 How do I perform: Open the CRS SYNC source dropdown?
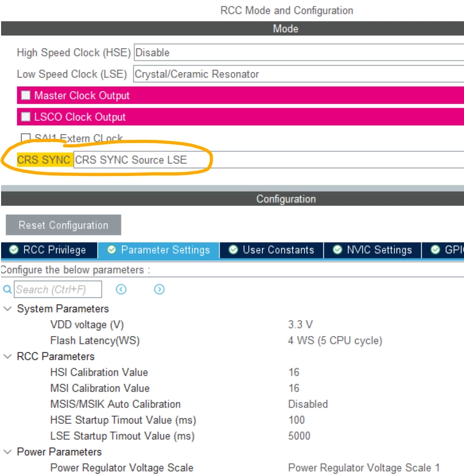click(269, 160)
